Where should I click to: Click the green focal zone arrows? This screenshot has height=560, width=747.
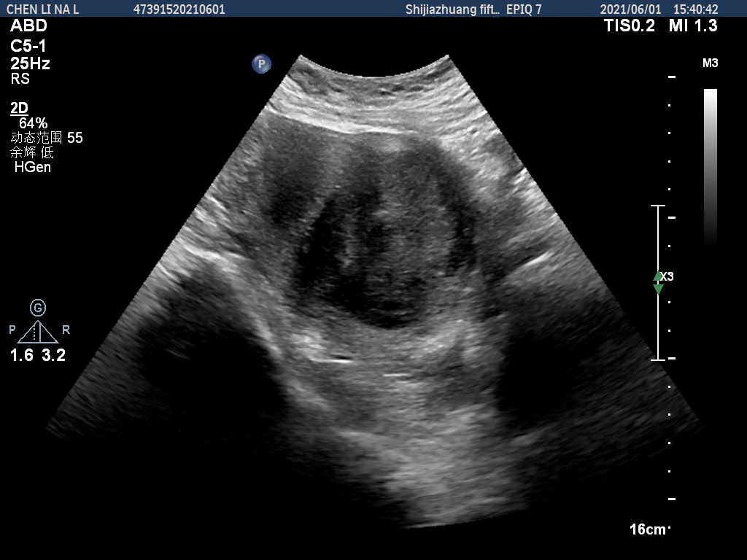pos(658,283)
